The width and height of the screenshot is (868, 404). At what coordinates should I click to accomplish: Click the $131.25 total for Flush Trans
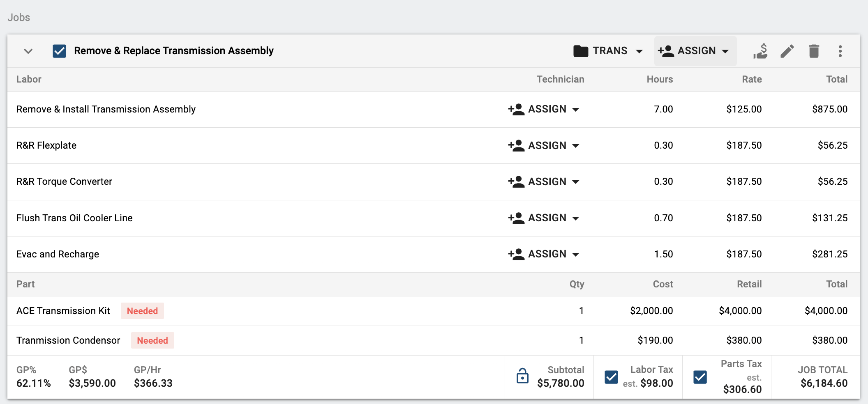coord(830,218)
